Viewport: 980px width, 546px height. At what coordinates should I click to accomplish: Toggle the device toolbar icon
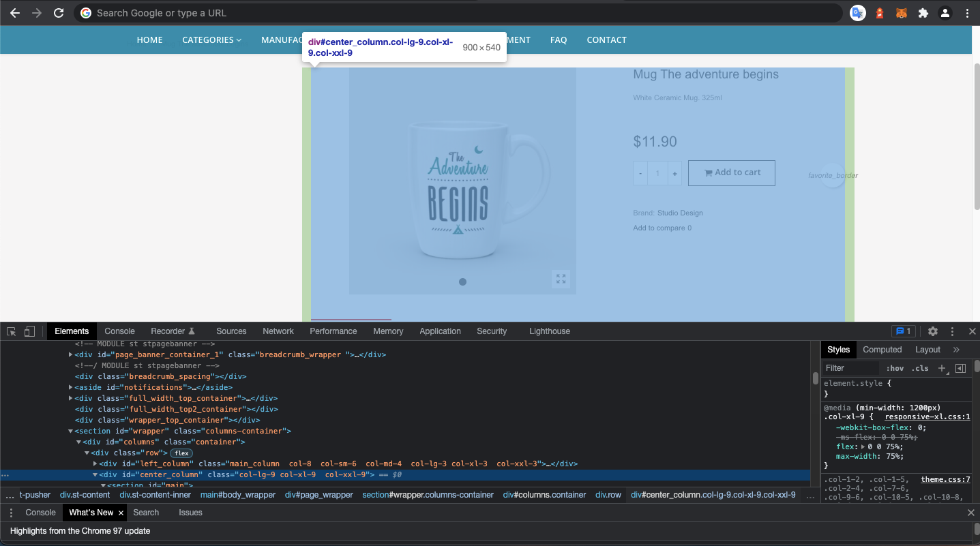tap(29, 331)
